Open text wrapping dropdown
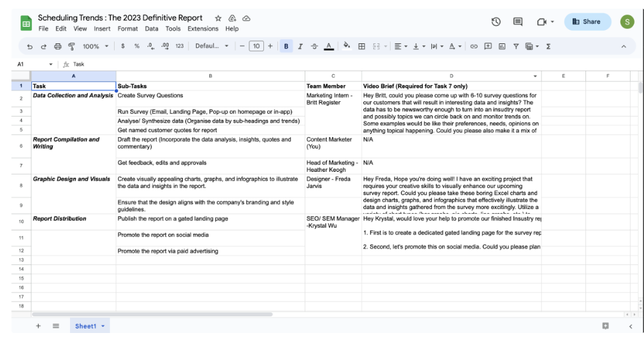This screenshot has width=644, height=337. coord(437,47)
